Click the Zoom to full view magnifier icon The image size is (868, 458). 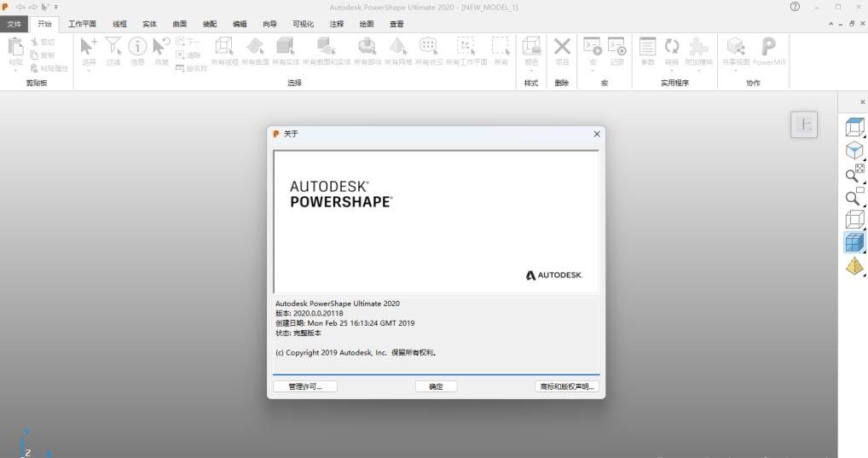coord(854,173)
